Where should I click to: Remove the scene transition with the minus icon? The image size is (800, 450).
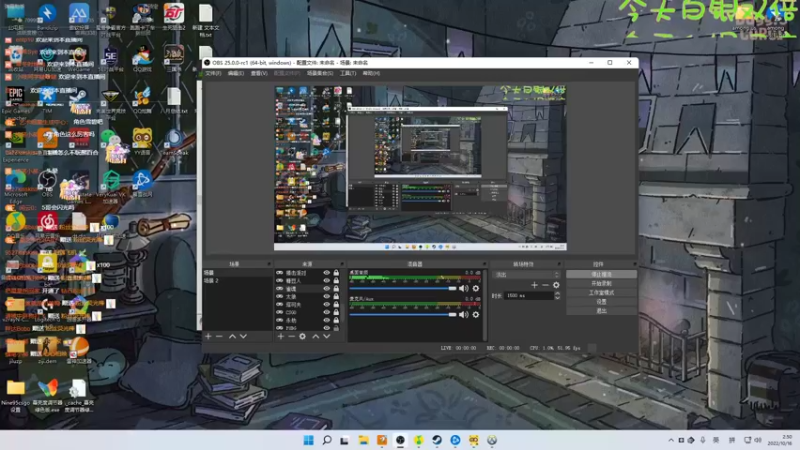click(x=545, y=285)
